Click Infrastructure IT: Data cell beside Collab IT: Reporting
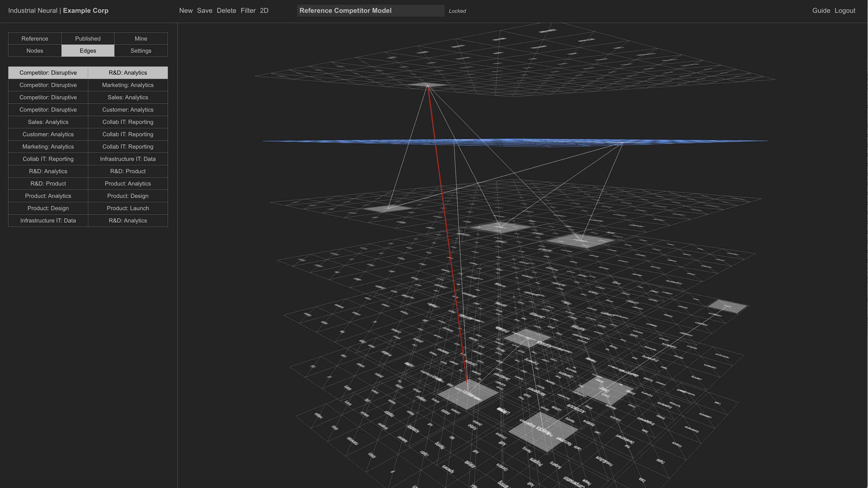 (x=128, y=159)
